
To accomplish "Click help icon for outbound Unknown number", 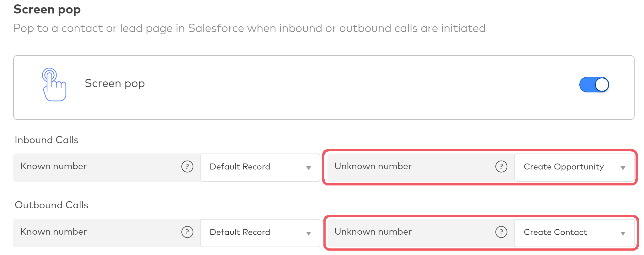I will (501, 232).
